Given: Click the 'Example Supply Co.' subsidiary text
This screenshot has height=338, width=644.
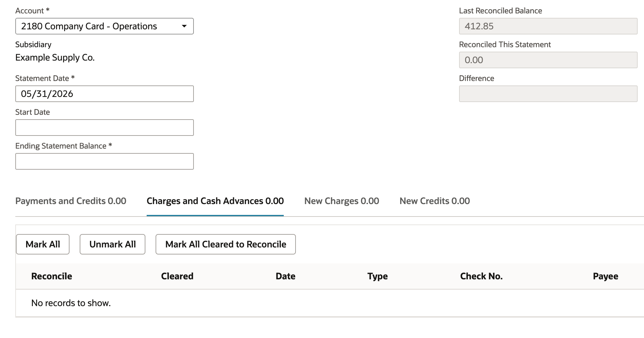Looking at the screenshot, I should [x=55, y=57].
